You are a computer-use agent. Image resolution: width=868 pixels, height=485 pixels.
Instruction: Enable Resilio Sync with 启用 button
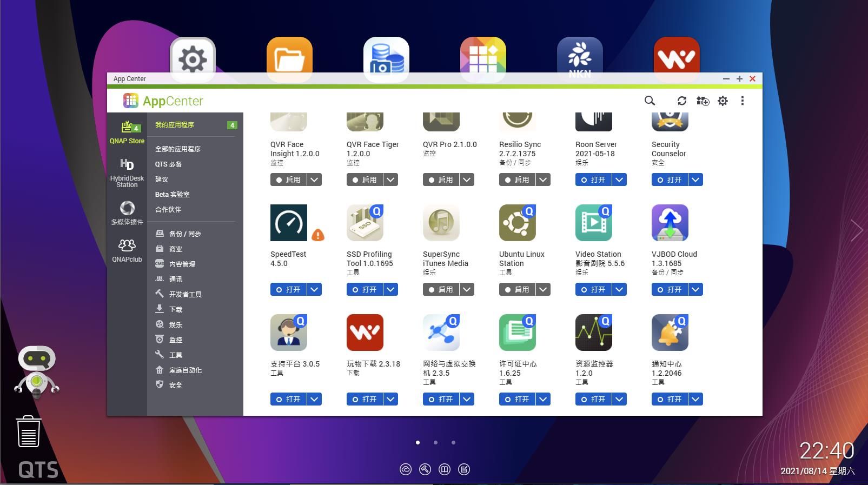coord(518,180)
